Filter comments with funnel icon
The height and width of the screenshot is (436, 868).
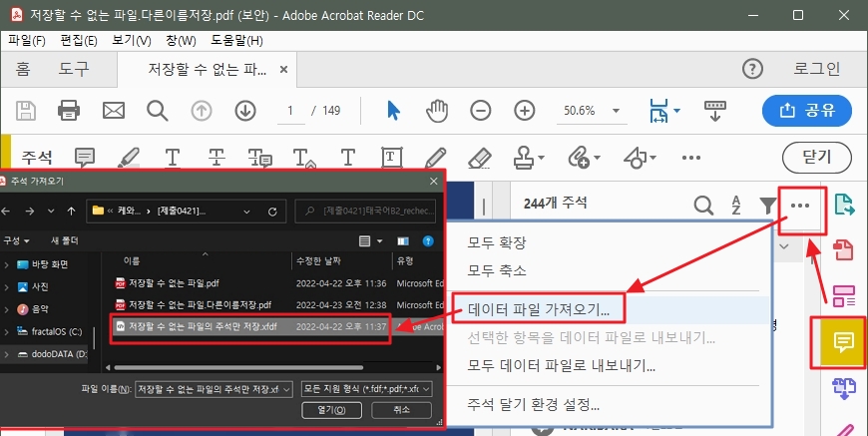(x=768, y=206)
